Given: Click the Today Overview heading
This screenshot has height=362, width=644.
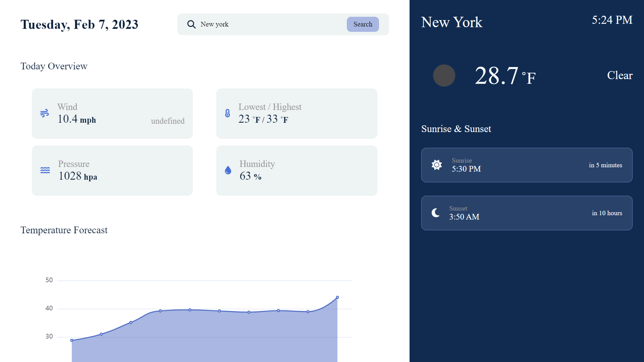Looking at the screenshot, I should click(54, 66).
